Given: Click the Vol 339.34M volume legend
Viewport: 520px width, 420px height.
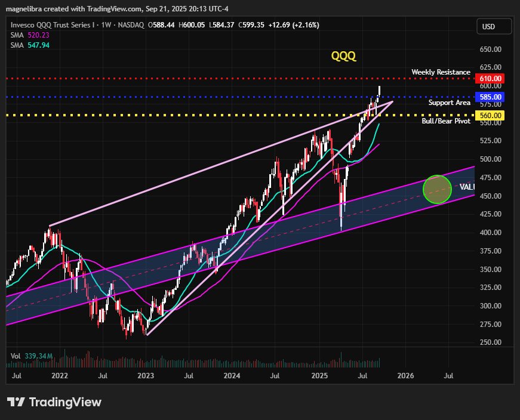Looking at the screenshot, I should 32,356.
